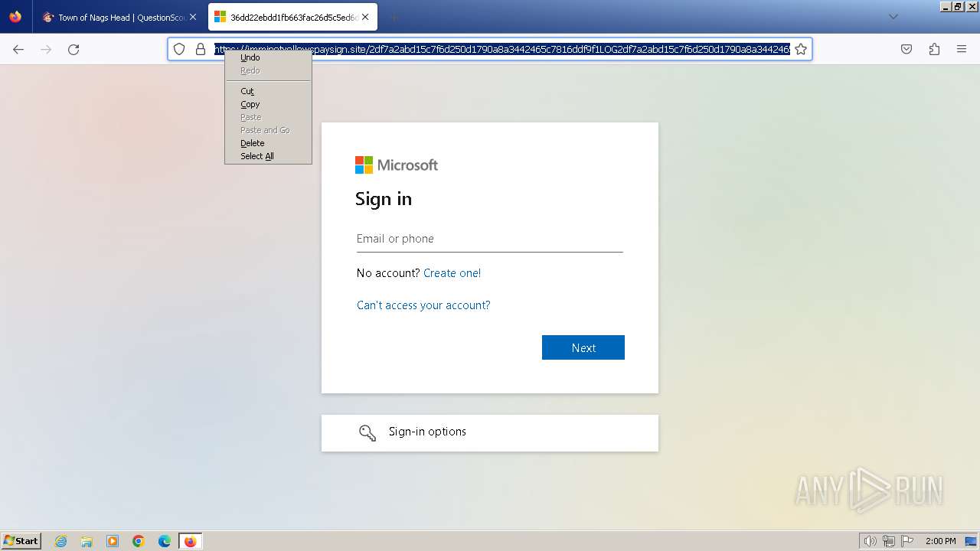Choose Delete in the context menu
The height and width of the screenshot is (551, 980).
pos(268,143)
